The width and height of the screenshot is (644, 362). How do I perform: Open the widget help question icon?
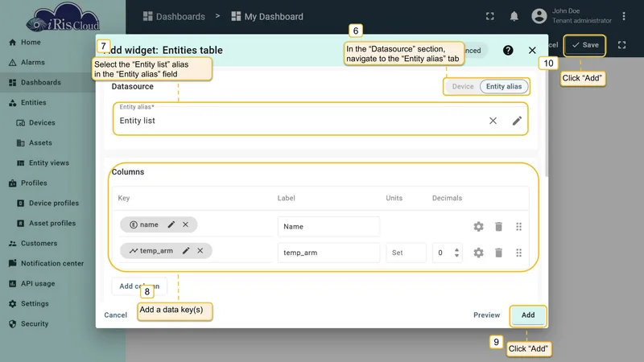[x=508, y=50]
